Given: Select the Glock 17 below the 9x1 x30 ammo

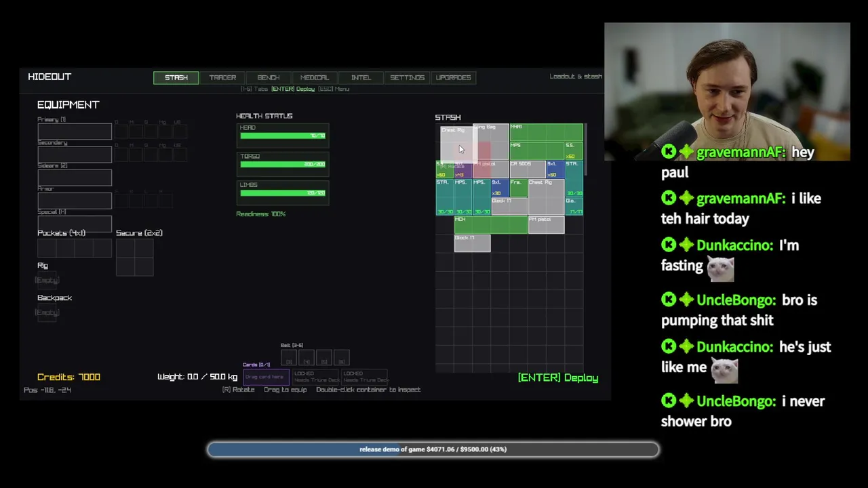Looking at the screenshot, I should point(509,207).
